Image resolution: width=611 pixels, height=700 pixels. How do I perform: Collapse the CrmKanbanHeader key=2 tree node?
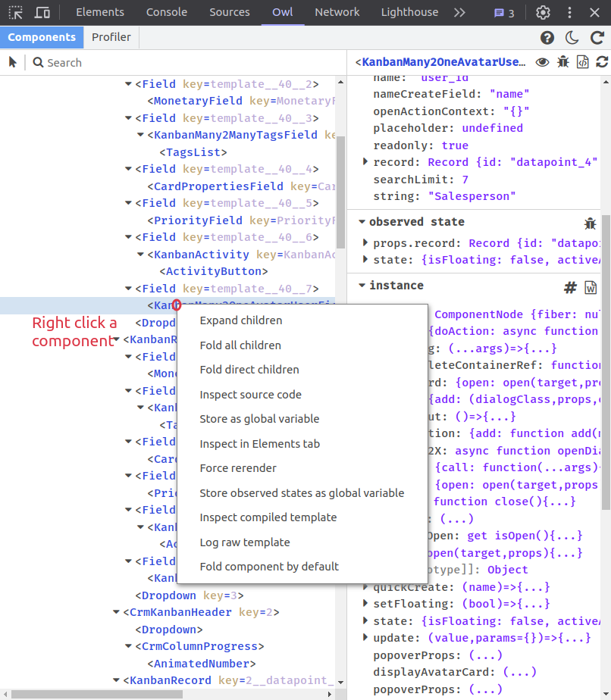pos(116,612)
